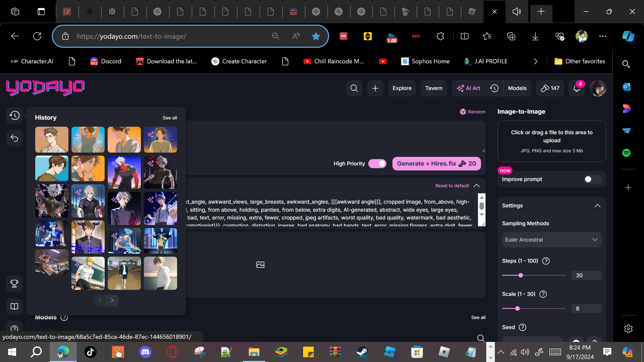This screenshot has height=362, width=644.
Task: Open the trophy icon in left sidebar
Action: (14, 284)
